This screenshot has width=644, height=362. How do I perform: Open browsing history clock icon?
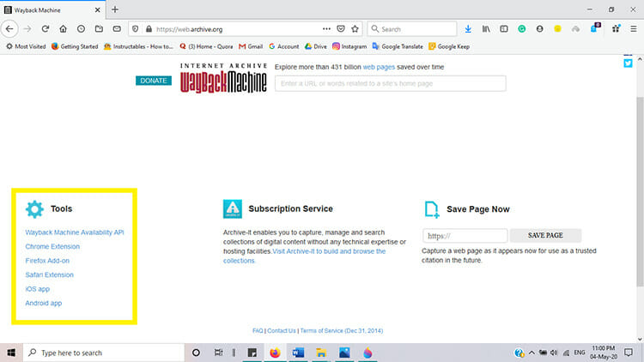81,29
